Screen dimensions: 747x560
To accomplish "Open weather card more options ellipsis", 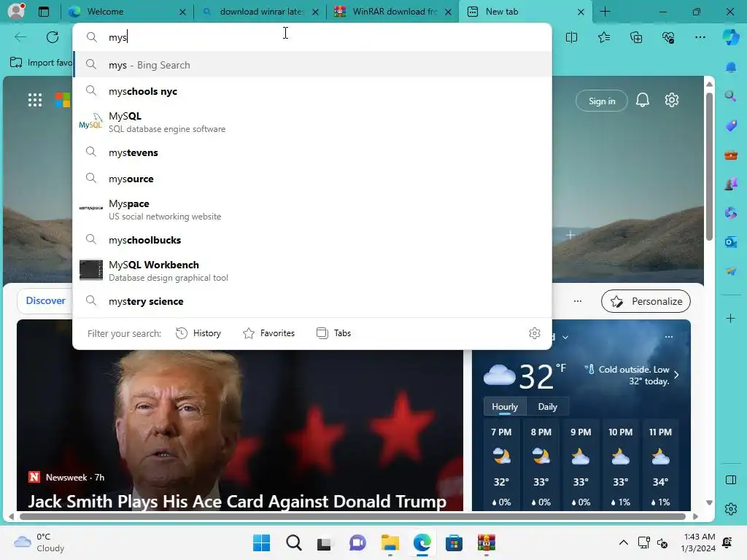I will 669,337.
